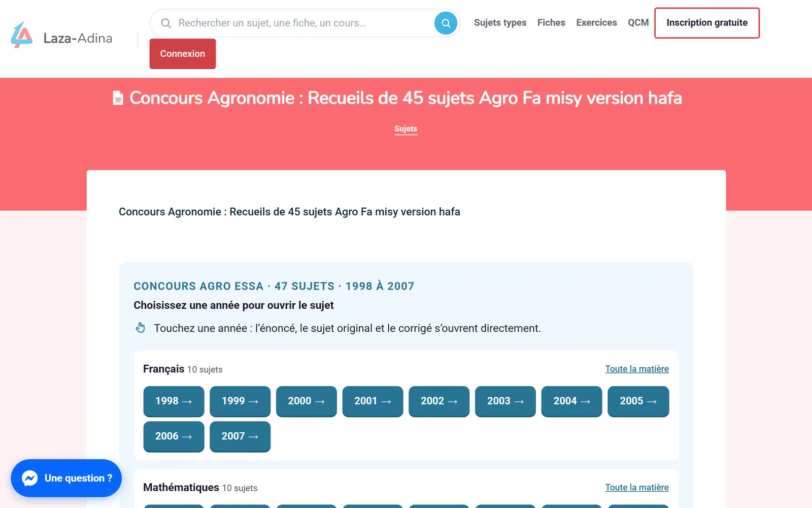This screenshot has height=508, width=812.
Task: Follow Toute la matière link for Français
Action: tap(637, 369)
